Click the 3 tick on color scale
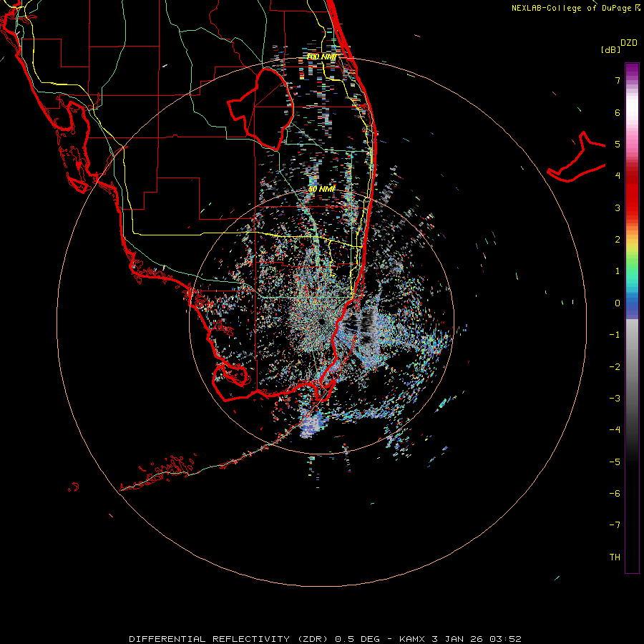Image resolution: width=644 pixels, height=644 pixels. coord(618,208)
